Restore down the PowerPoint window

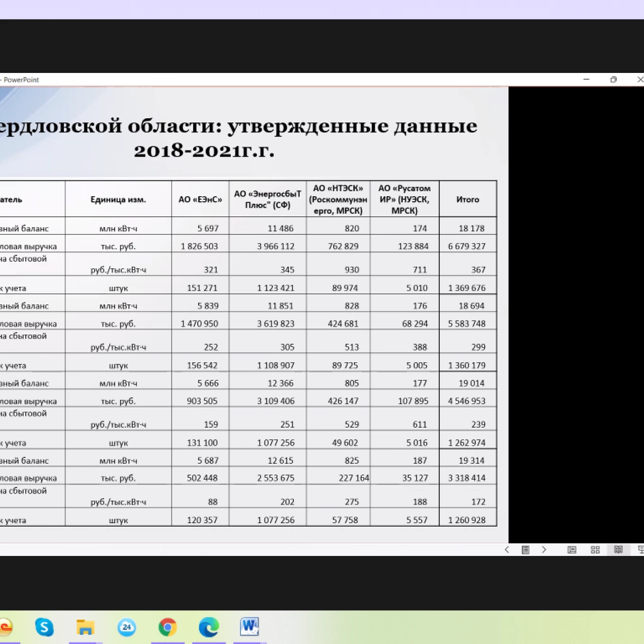click(x=613, y=79)
